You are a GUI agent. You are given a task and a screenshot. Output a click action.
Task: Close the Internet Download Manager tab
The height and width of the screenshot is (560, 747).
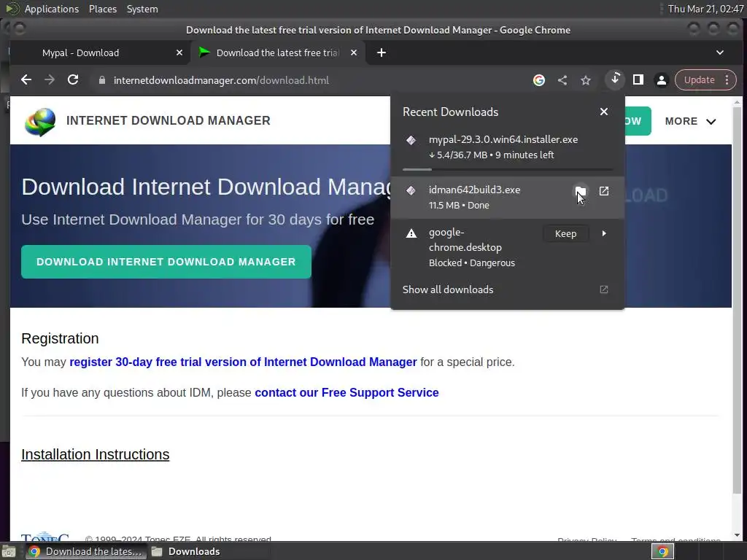(354, 52)
